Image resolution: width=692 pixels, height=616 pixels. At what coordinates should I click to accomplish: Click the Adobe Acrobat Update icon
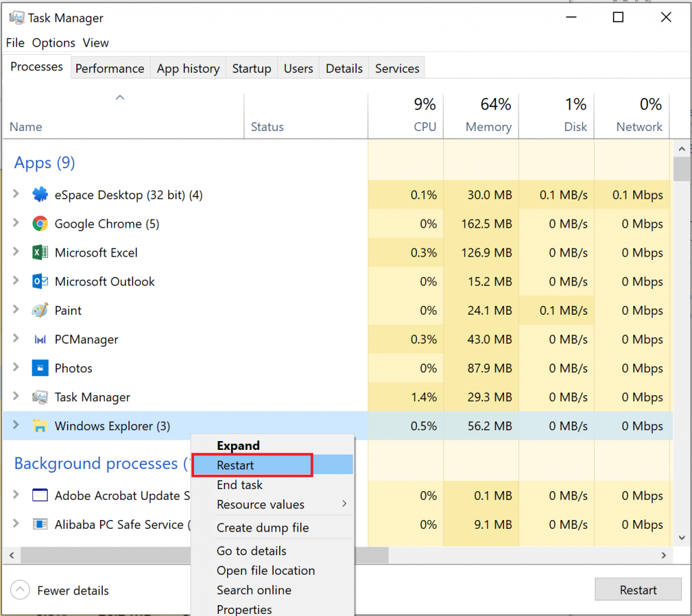[40, 495]
